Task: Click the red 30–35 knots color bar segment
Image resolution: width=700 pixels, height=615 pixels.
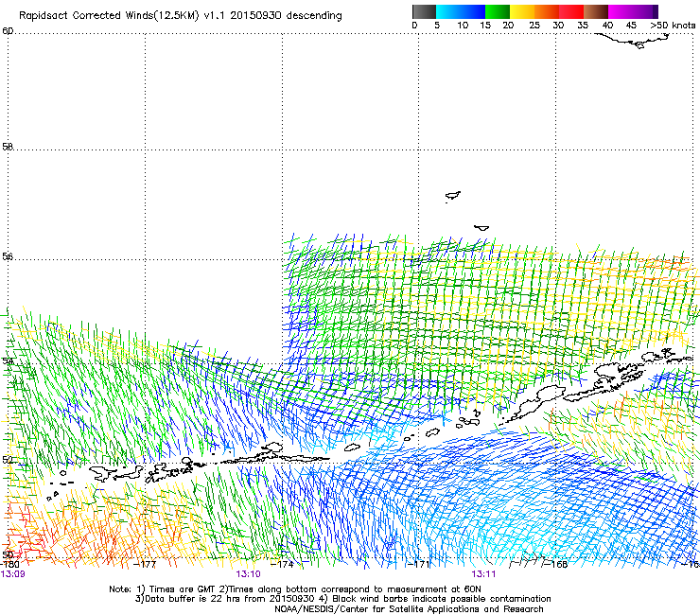Action: 571,11
